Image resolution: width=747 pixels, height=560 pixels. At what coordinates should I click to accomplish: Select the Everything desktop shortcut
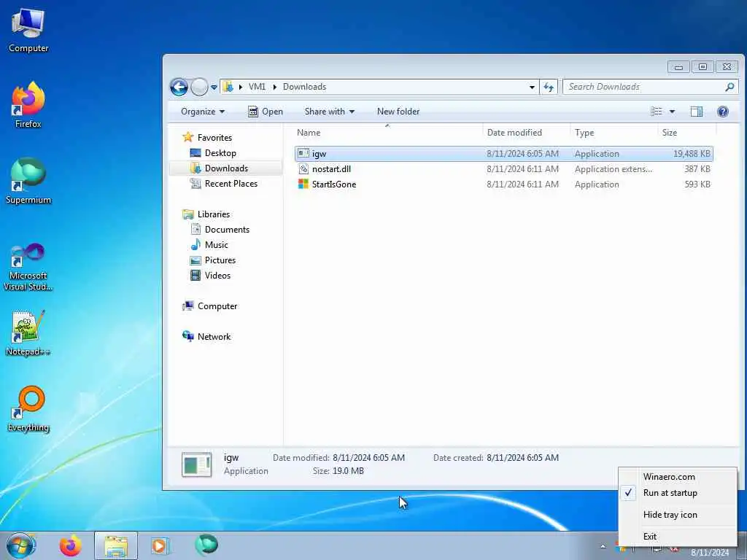[x=28, y=409]
